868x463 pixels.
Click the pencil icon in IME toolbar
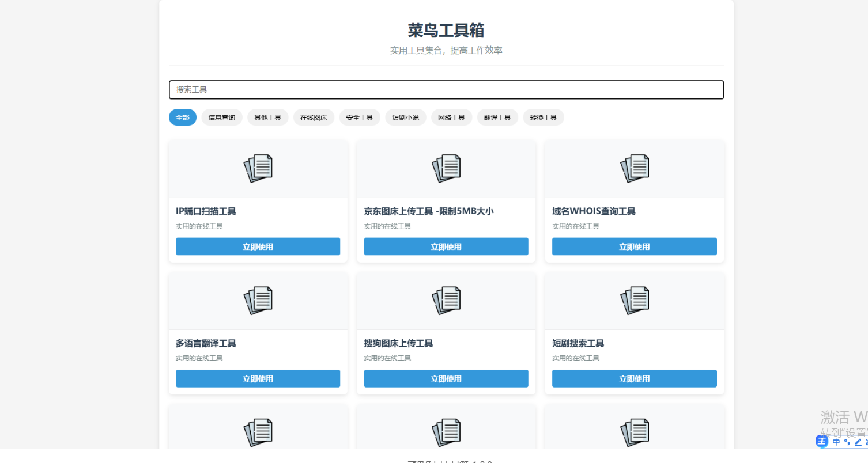858,442
